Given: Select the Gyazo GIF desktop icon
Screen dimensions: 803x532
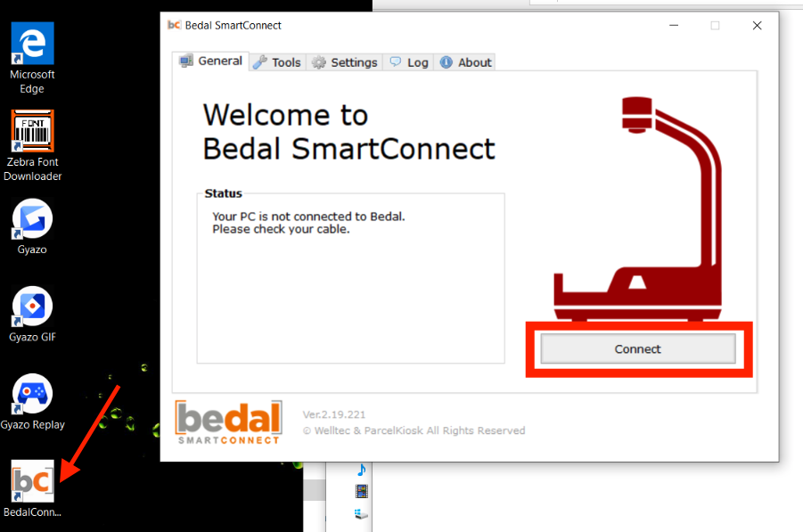Looking at the screenshot, I should tap(32, 314).
